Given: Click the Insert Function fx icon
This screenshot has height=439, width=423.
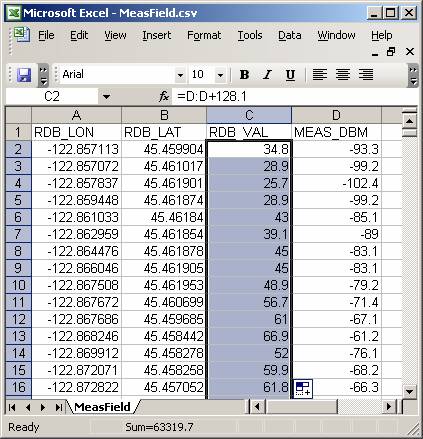Looking at the screenshot, I should tap(164, 97).
